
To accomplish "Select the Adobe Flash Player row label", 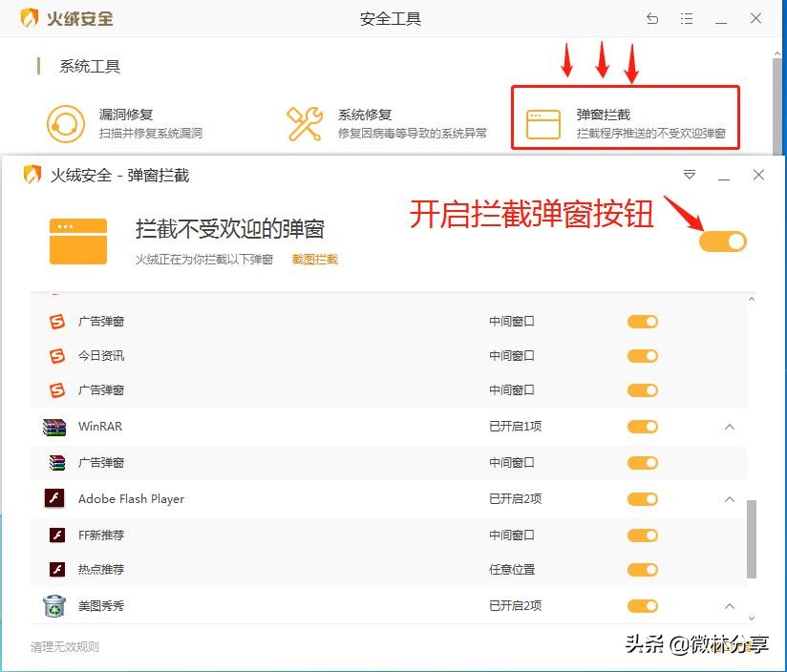I will (x=131, y=499).
